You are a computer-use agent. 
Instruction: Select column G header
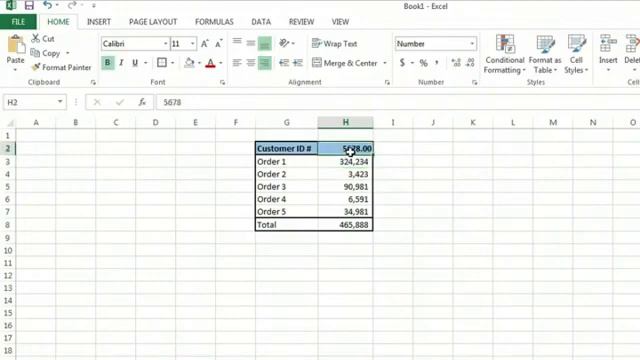(287, 122)
